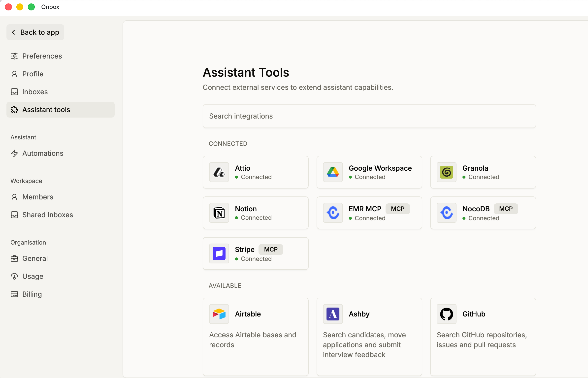Viewport: 588px width, 378px height.
Task: Click the GitHub octocat logo
Action: click(447, 314)
